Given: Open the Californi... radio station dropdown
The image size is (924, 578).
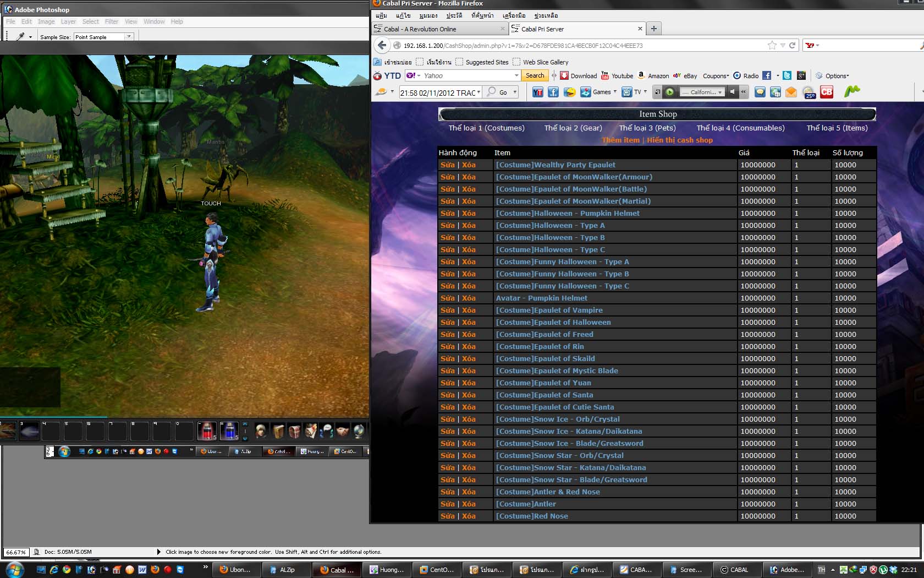Looking at the screenshot, I should 702,92.
